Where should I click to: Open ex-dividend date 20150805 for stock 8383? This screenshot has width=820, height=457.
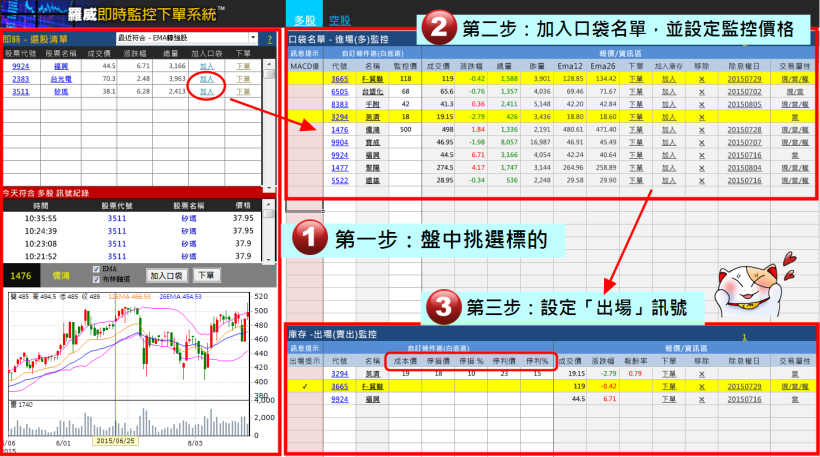(x=744, y=104)
